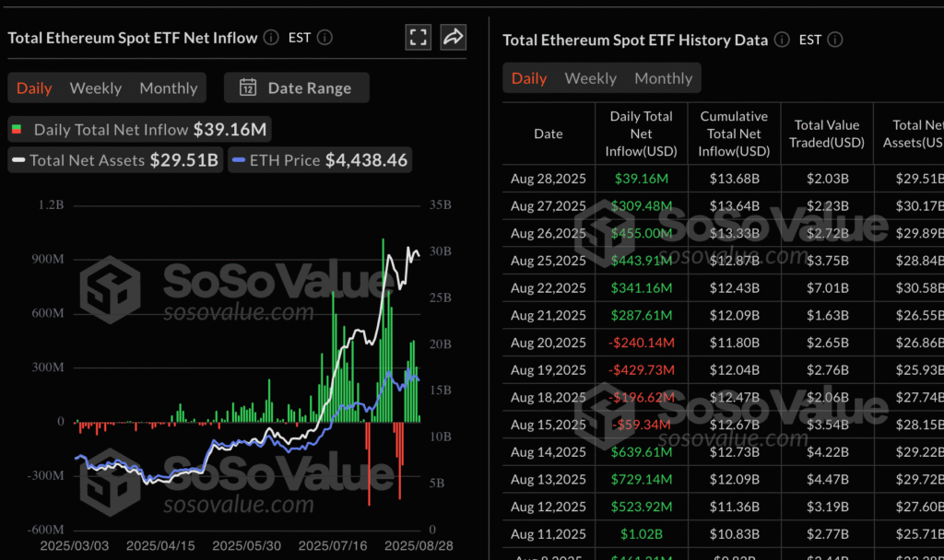Screen dimensions: 944x560
Task: Switch chart to Monthly view
Action: click(169, 88)
